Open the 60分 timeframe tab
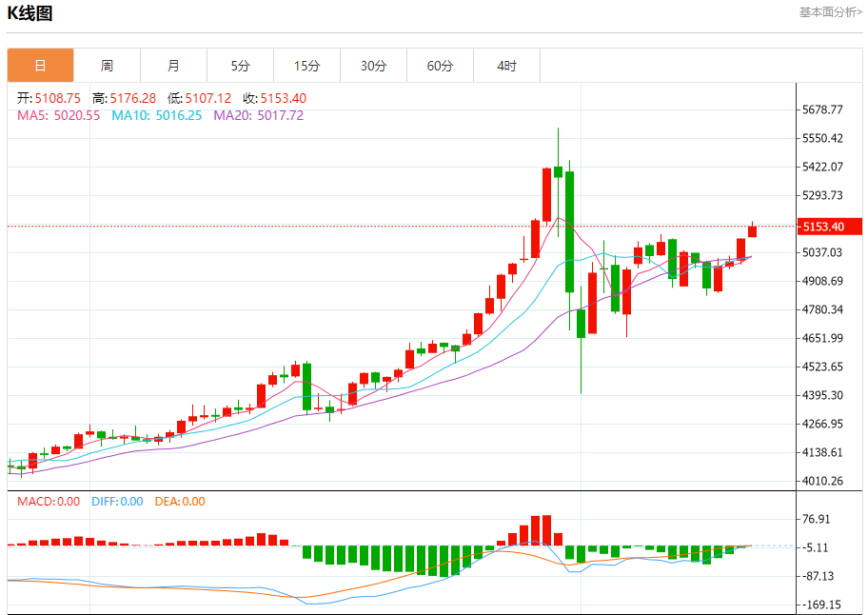The height and width of the screenshot is (615, 868). 440,66
